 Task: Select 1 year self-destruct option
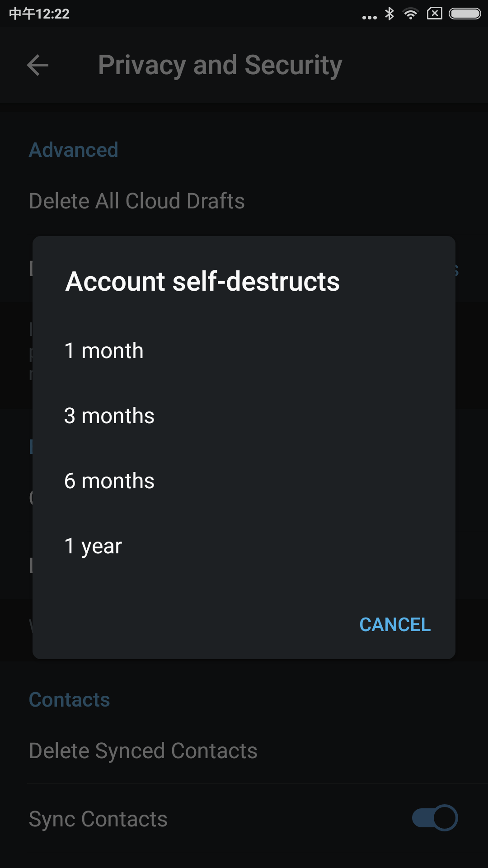244,546
